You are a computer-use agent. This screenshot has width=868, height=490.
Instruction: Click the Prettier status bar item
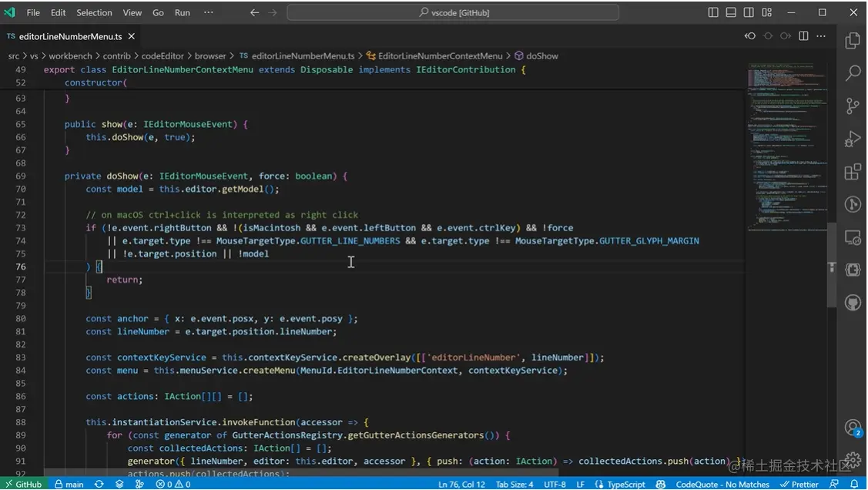(x=799, y=484)
